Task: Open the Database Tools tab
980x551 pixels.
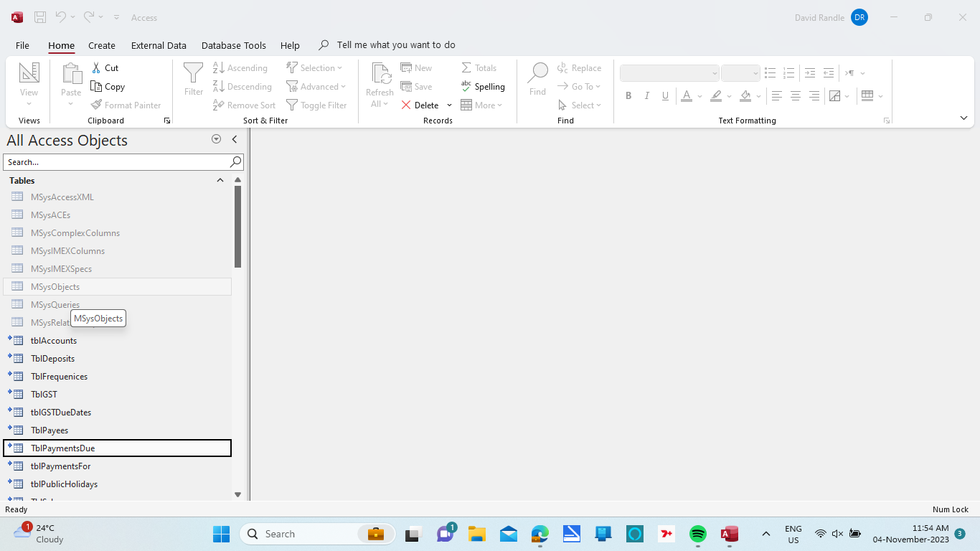Action: click(233, 45)
